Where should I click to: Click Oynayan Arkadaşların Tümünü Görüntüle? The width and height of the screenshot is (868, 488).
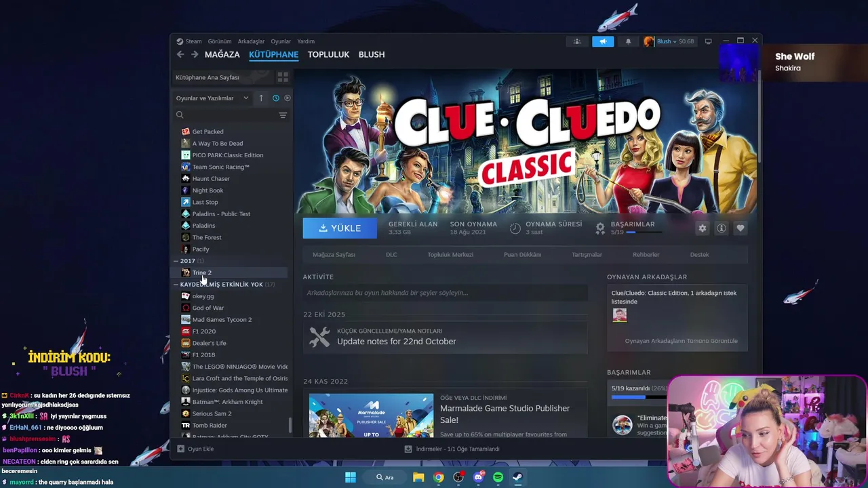[681, 341]
